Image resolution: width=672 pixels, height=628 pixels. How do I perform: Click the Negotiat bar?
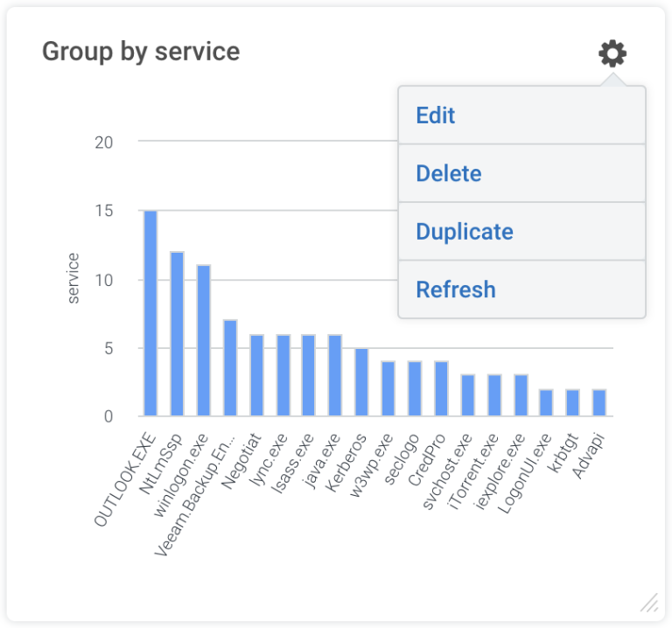[x=256, y=375]
